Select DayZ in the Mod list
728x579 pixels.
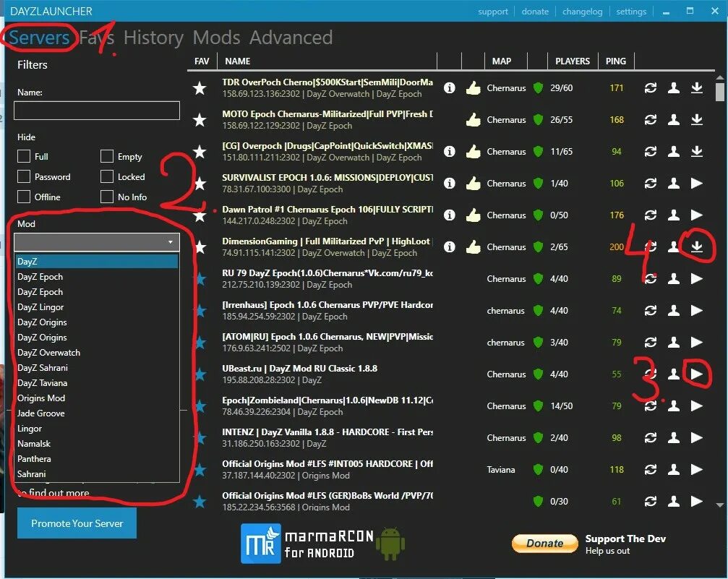point(97,262)
